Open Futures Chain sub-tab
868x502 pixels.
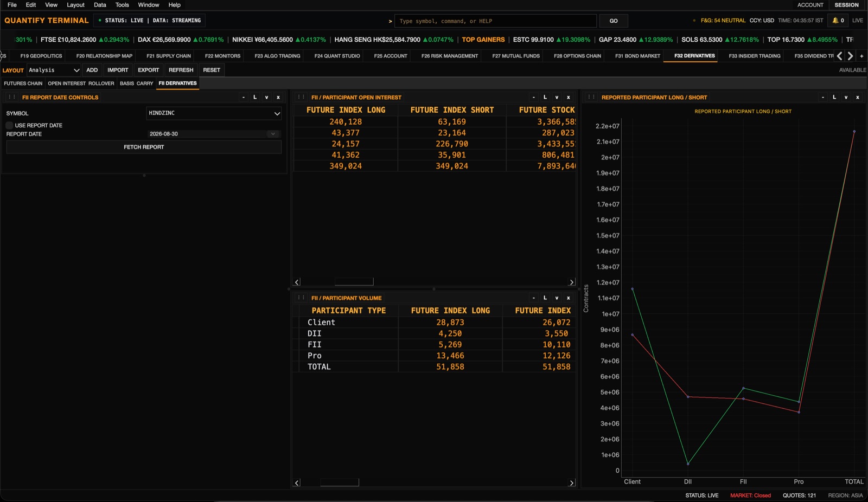(23, 83)
